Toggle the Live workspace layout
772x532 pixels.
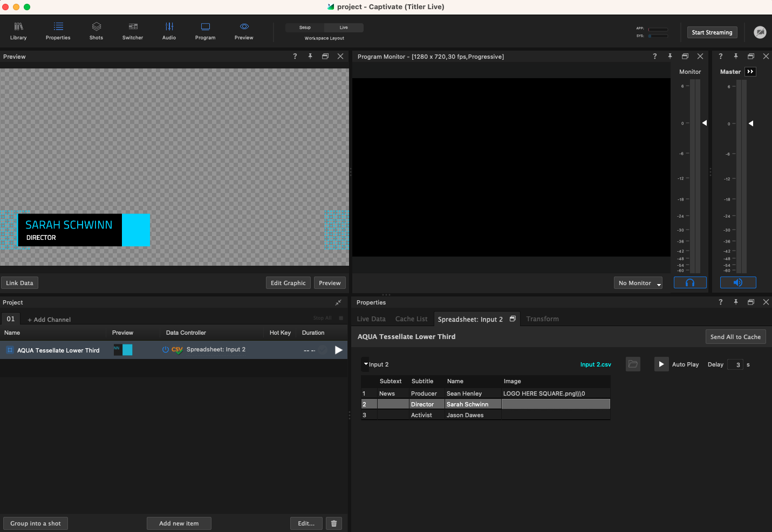tap(344, 27)
